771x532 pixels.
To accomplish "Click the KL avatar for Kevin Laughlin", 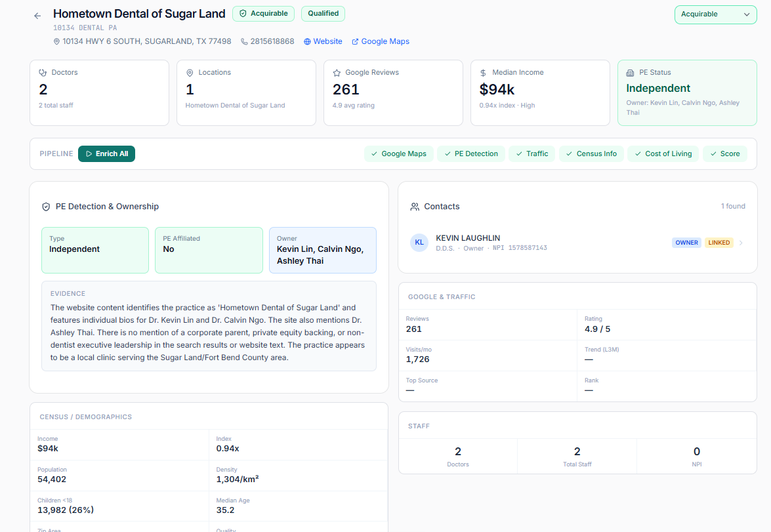I will point(419,243).
